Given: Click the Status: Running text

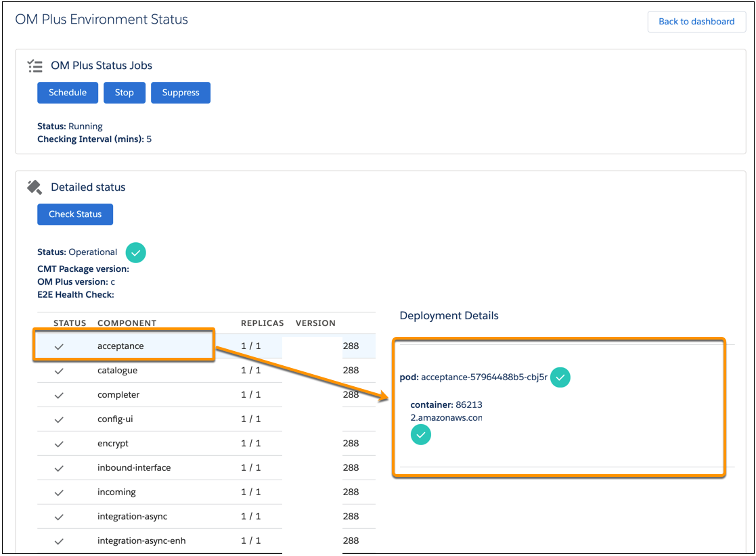Looking at the screenshot, I should click(70, 126).
